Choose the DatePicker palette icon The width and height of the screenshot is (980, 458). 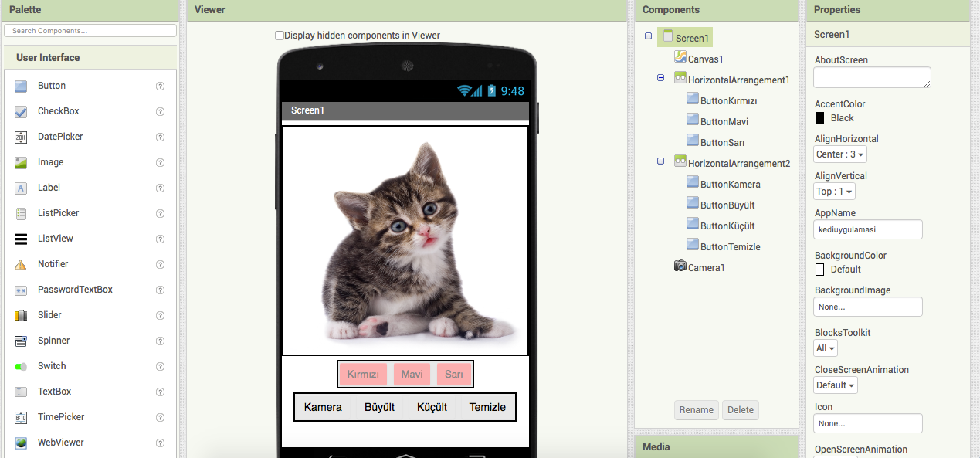pos(21,137)
